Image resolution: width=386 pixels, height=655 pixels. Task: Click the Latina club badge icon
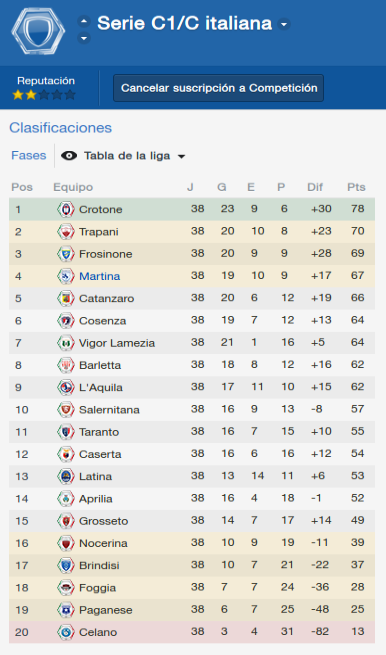(66, 476)
